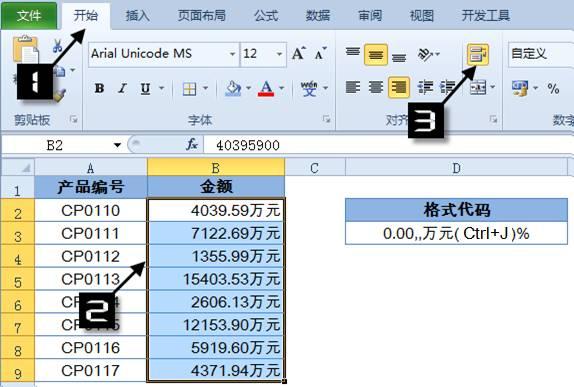Toggle center horizontal alignment

(376, 88)
